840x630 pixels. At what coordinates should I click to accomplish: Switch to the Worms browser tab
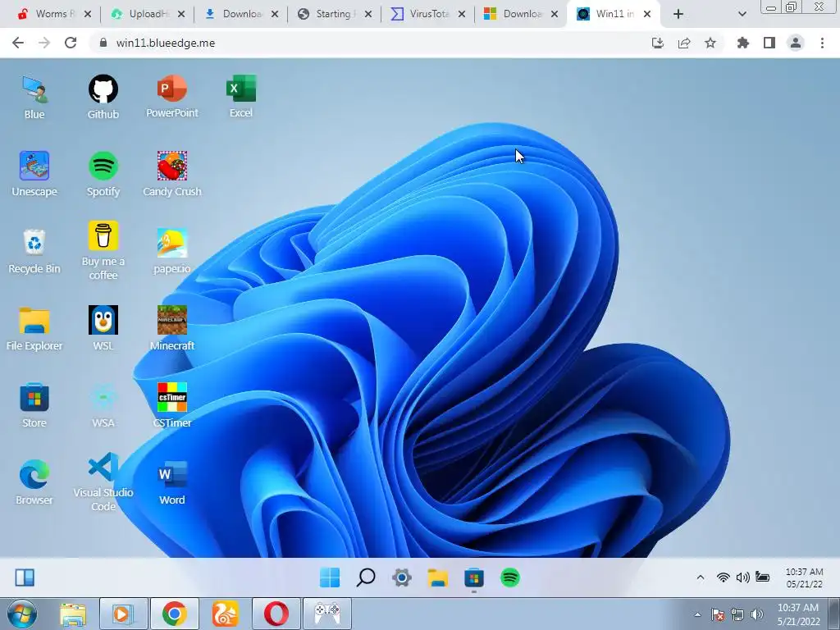pyautogui.click(x=53, y=14)
